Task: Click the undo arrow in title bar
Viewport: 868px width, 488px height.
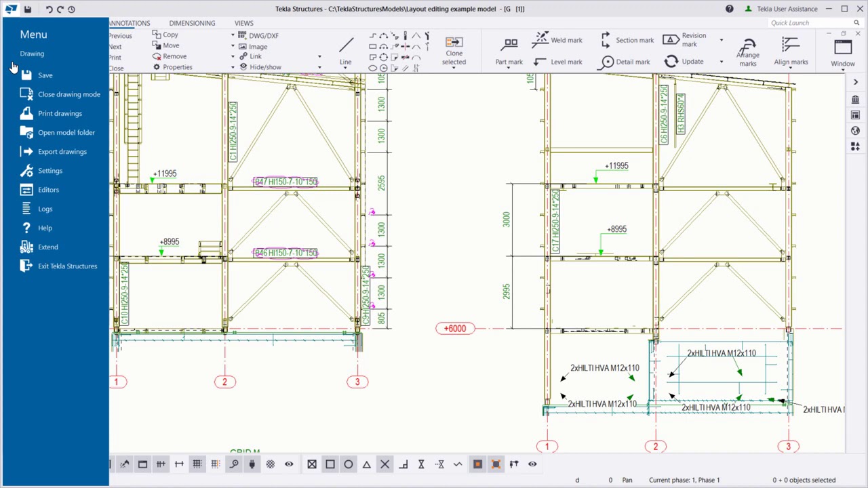Action: pyautogui.click(x=49, y=9)
